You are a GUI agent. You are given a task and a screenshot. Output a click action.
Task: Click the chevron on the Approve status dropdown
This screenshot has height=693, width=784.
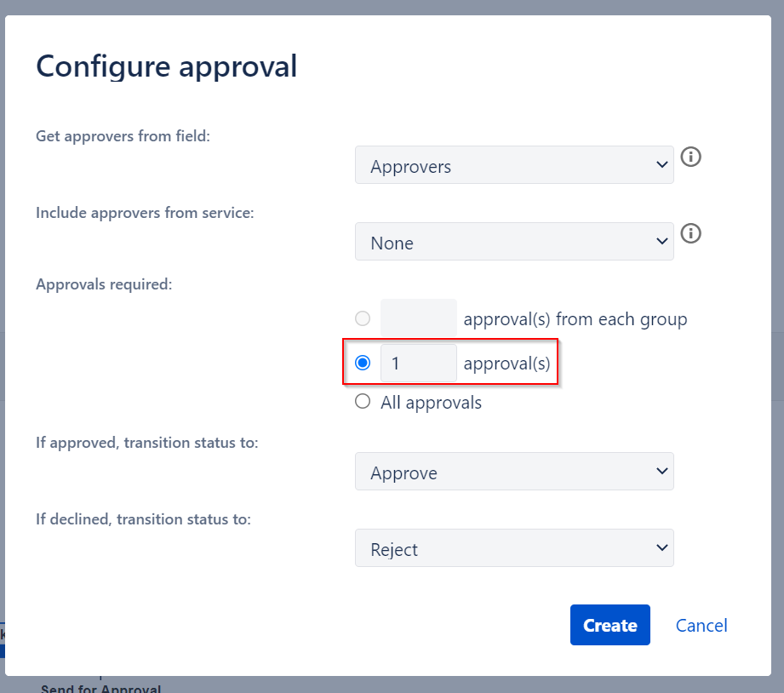tap(661, 471)
